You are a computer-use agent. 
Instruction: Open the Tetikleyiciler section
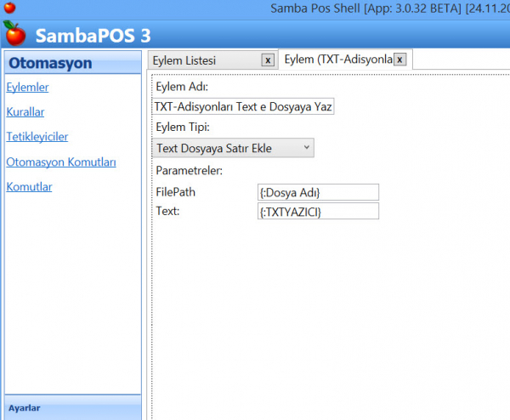click(x=37, y=136)
